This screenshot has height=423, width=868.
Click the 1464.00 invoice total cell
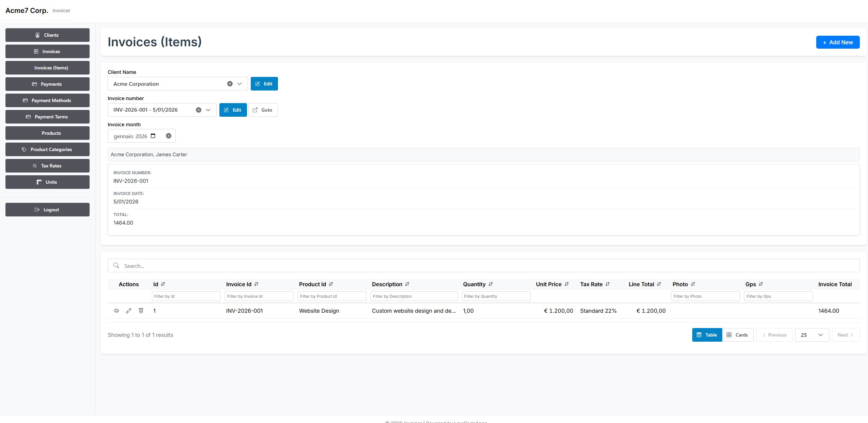(x=828, y=311)
